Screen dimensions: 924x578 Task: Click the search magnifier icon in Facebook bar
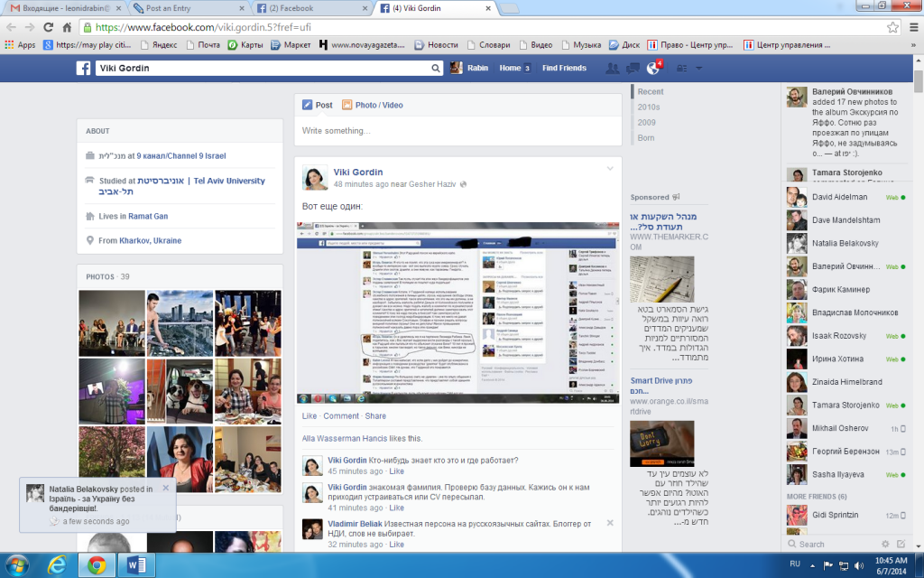click(436, 69)
